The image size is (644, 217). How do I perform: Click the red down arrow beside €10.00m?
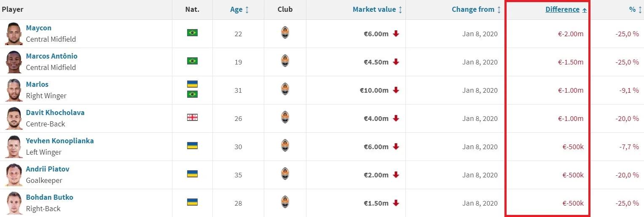tap(396, 90)
